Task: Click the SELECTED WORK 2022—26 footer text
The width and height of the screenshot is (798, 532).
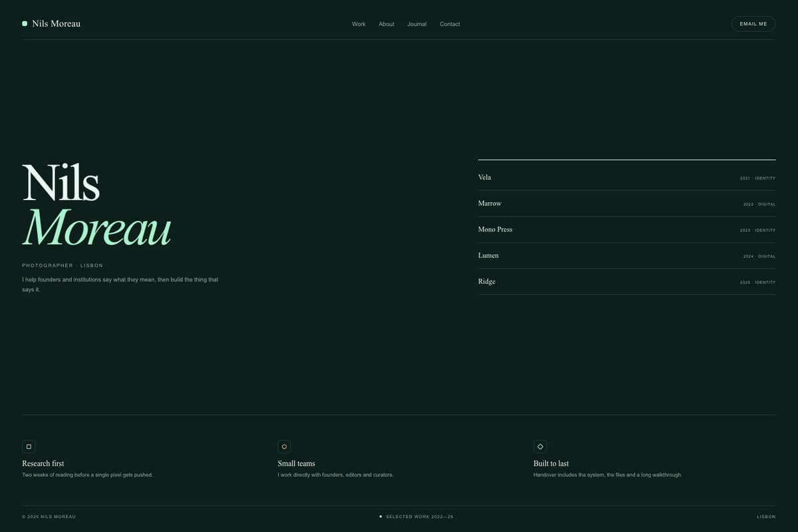Action: coord(420,517)
